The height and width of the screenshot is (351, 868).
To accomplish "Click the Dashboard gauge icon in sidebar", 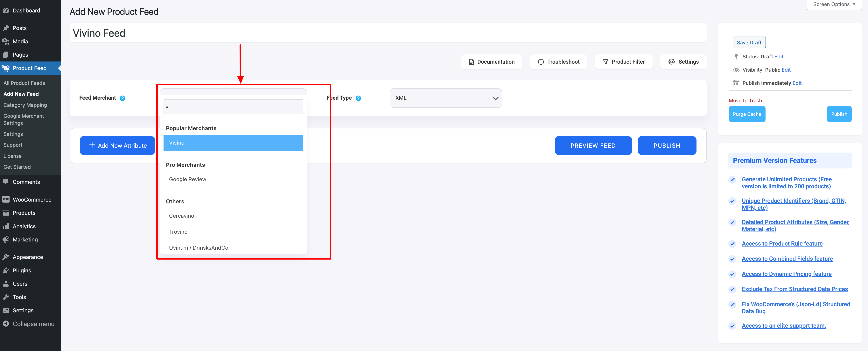I will tap(6, 11).
